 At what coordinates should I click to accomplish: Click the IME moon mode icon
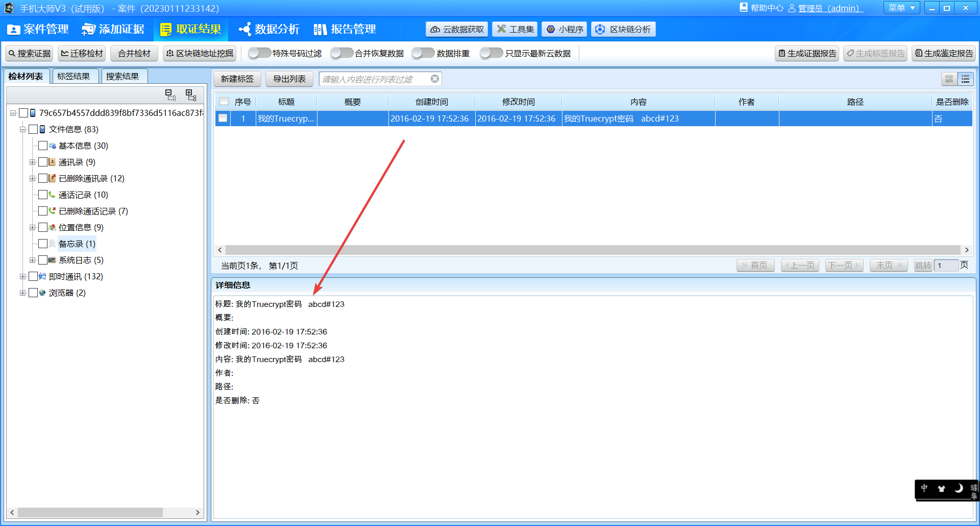pyautogui.click(x=959, y=488)
